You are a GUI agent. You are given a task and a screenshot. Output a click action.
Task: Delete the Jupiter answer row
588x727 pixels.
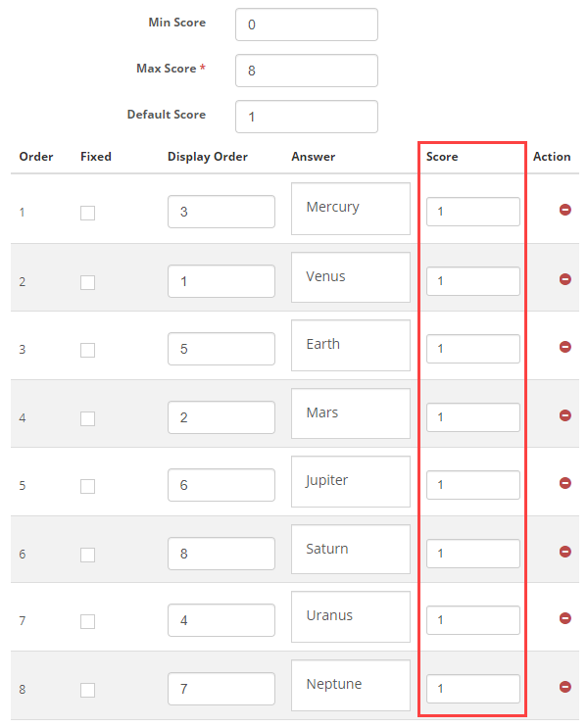(565, 483)
